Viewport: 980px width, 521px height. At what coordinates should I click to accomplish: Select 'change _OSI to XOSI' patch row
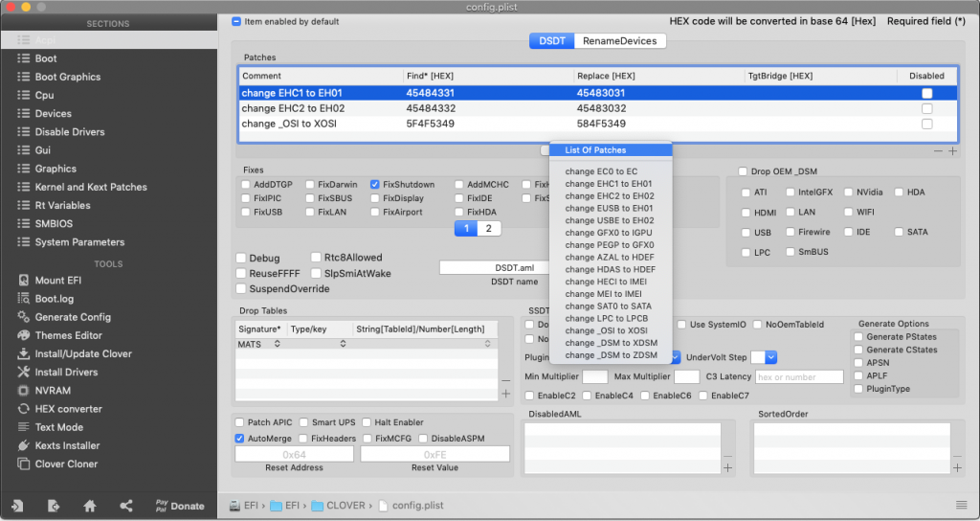pos(598,124)
